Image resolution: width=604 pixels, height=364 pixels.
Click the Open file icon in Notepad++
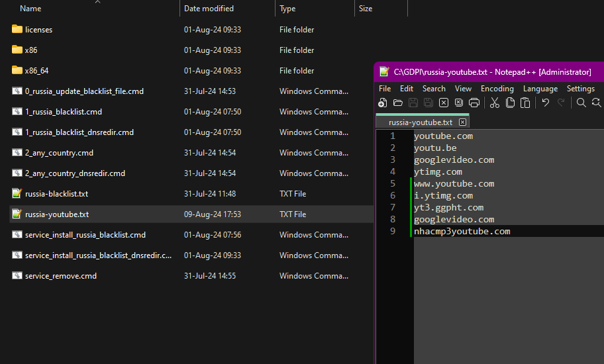398,103
